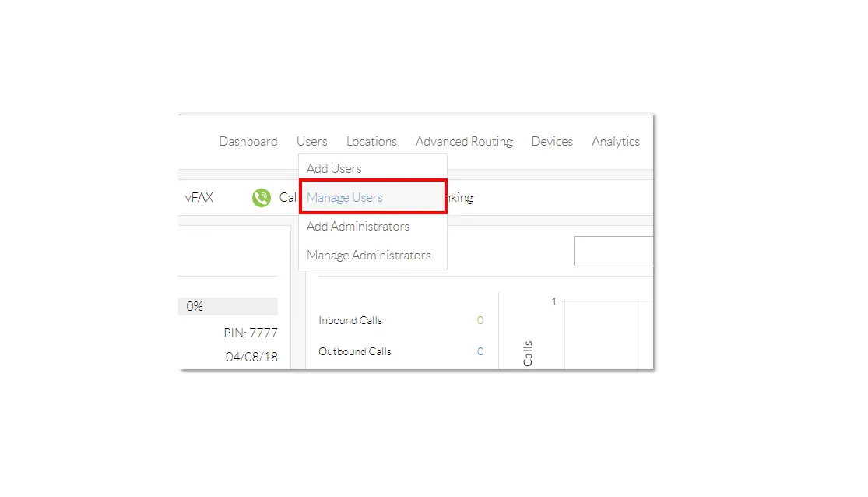
Task: Click the green phone call icon
Action: pyautogui.click(x=261, y=198)
